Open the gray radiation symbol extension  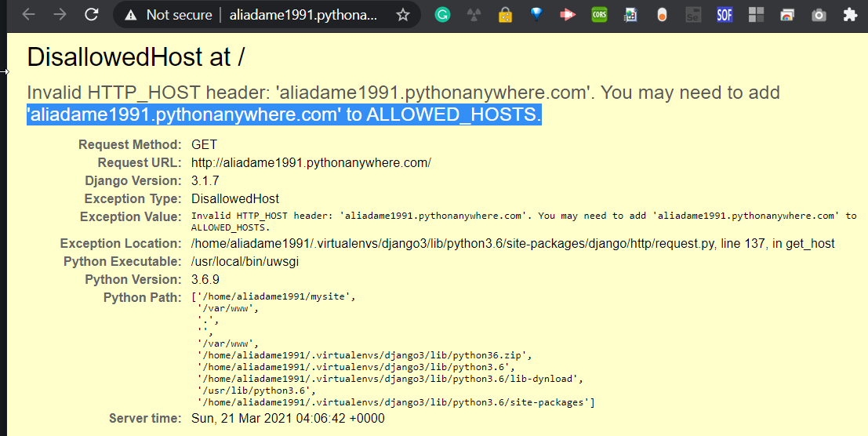(474, 15)
